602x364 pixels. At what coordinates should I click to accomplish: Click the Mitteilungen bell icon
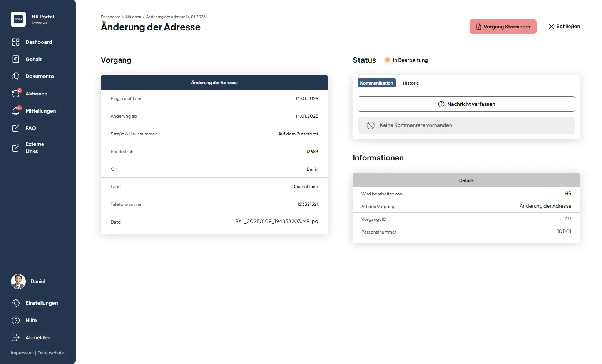tap(16, 111)
